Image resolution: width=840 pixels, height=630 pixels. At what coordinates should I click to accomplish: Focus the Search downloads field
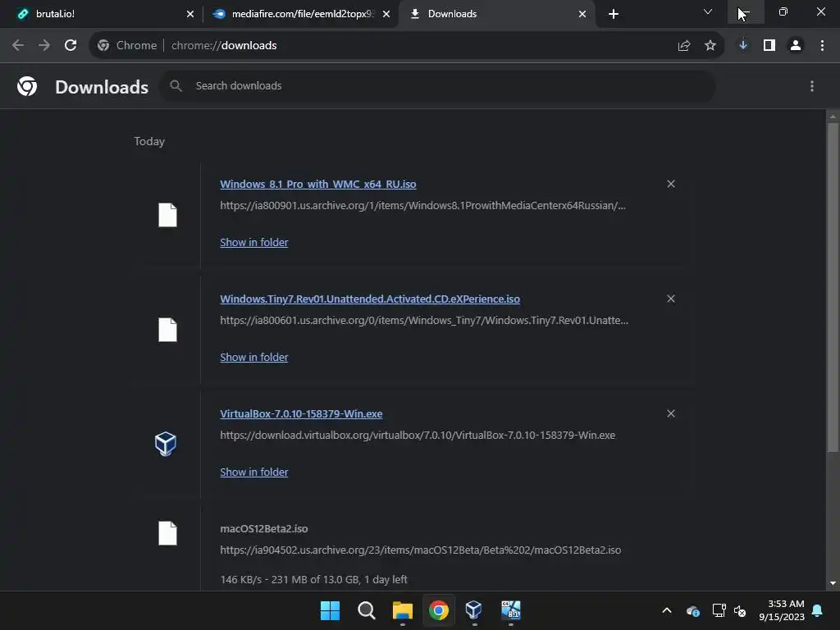438,85
